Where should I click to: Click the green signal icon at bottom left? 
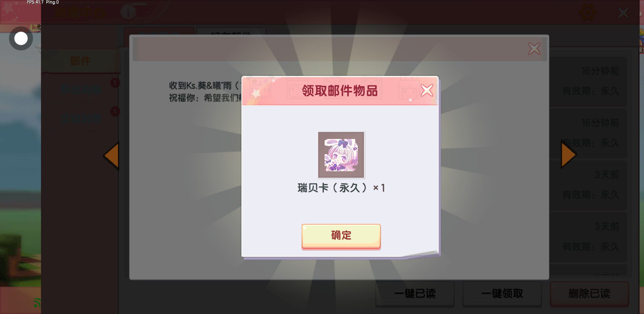click(37, 303)
